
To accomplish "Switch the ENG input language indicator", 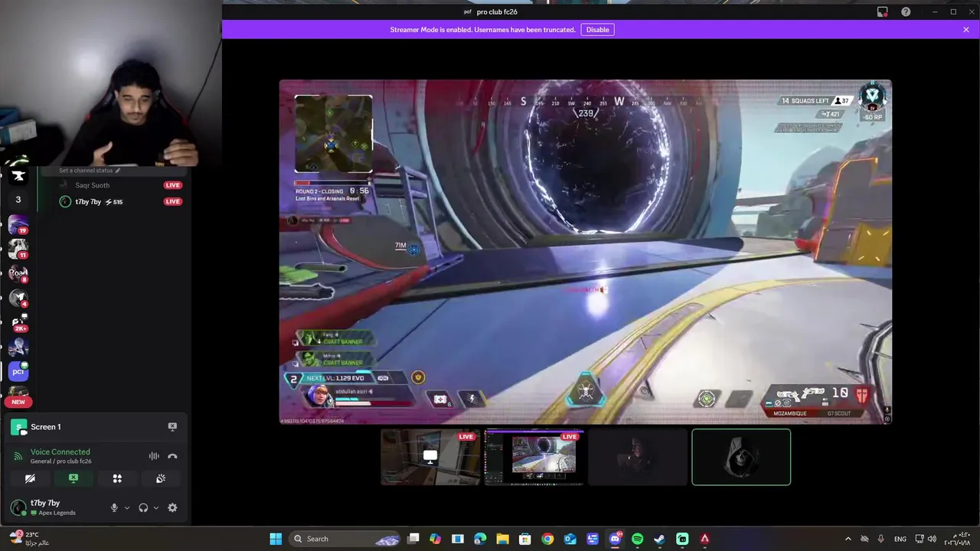I will click(x=900, y=539).
